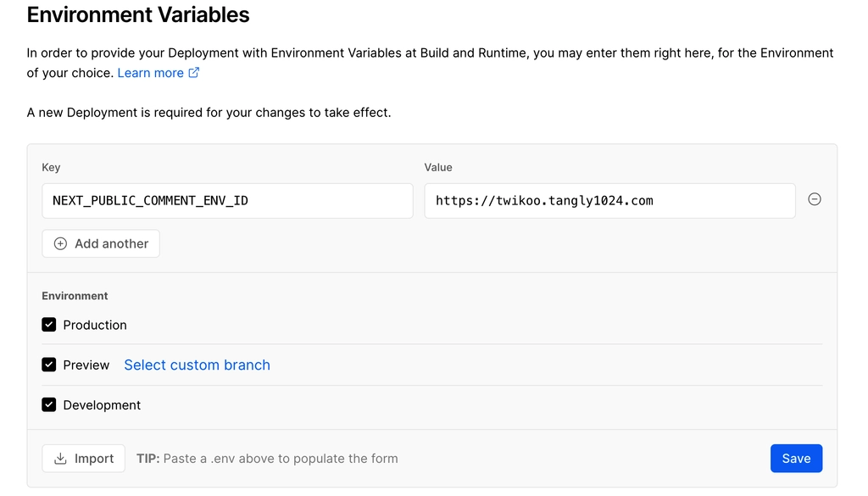Import a .env file
Screen dimensions: 868x496
point(84,459)
